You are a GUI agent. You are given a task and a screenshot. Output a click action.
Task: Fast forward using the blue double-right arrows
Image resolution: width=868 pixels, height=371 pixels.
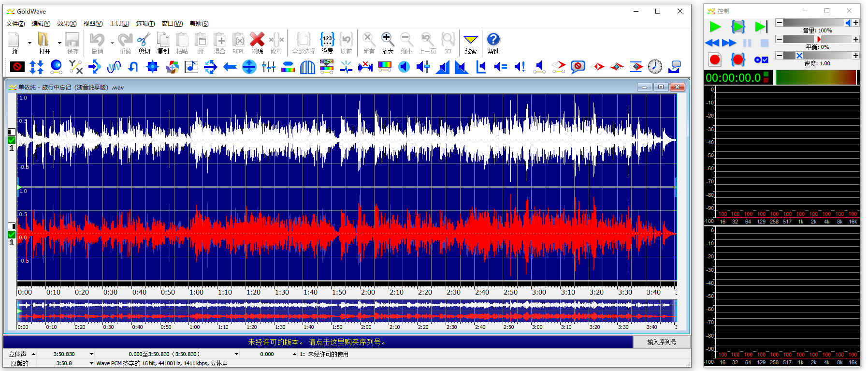[x=729, y=43]
